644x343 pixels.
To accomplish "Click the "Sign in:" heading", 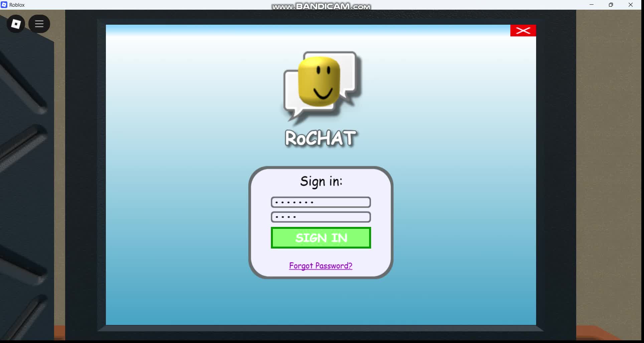I will pos(321,181).
